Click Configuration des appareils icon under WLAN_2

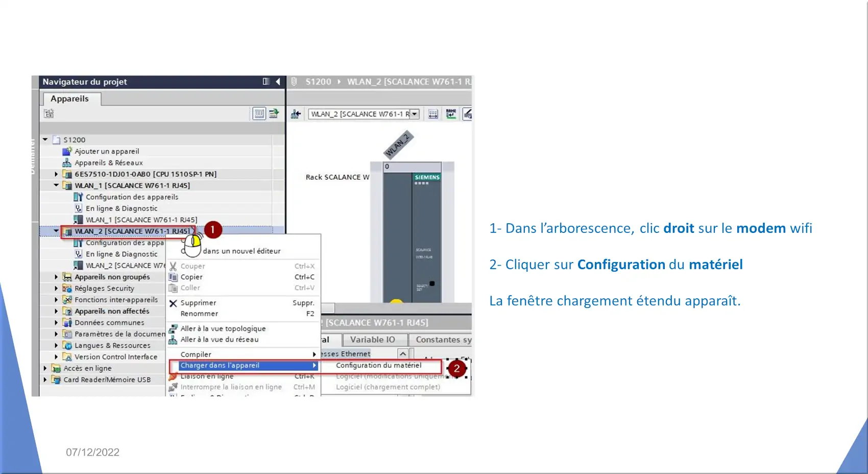[x=78, y=243]
